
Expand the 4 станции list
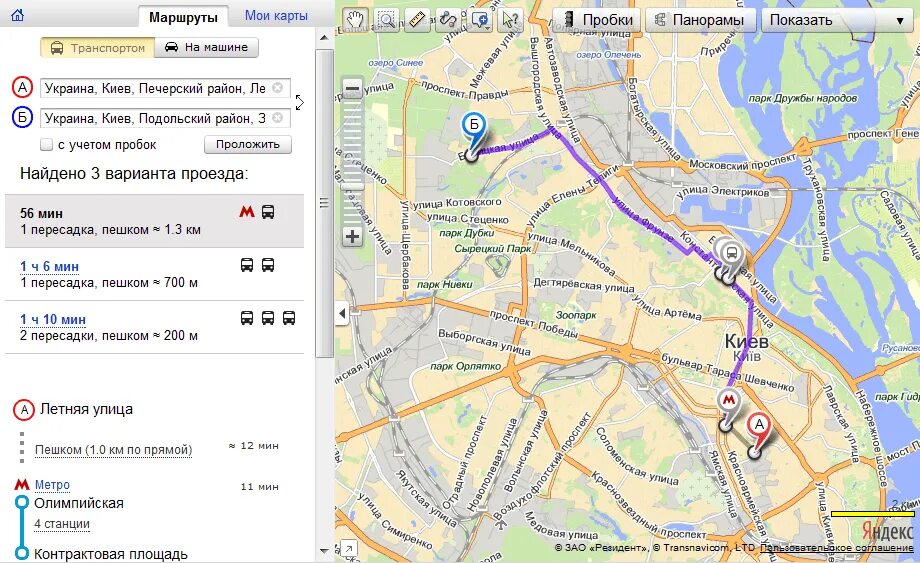[x=62, y=524]
